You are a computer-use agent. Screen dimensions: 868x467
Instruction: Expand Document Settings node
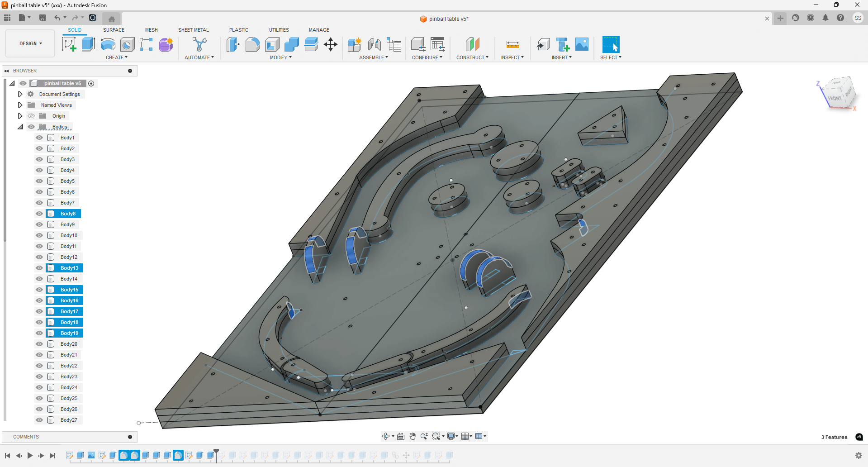click(20, 94)
